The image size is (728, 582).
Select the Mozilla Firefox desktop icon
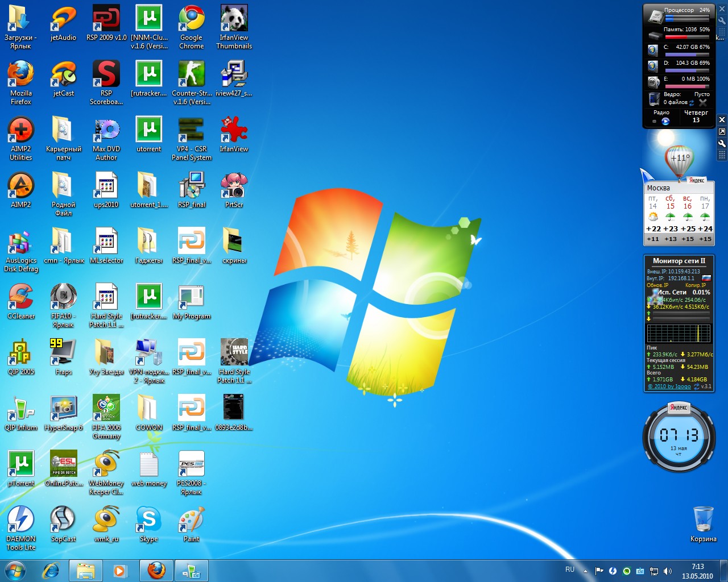[21, 82]
